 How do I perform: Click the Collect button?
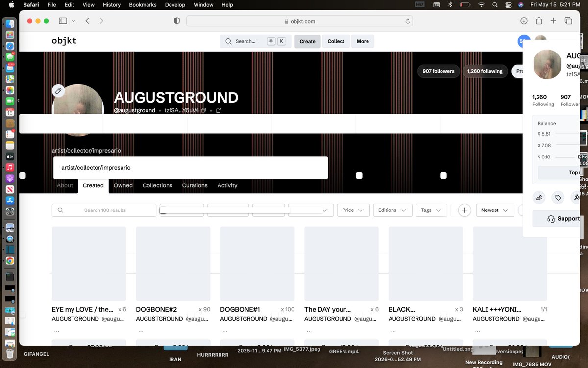pyautogui.click(x=336, y=41)
